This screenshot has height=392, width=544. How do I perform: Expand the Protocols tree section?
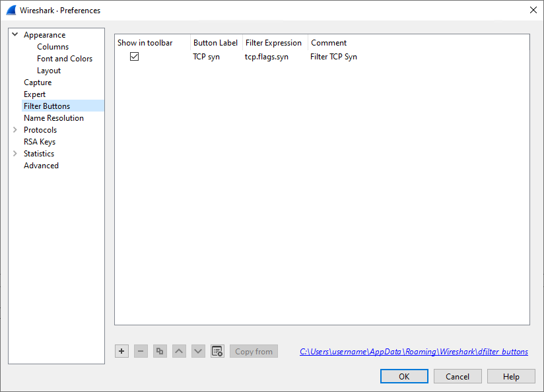15,130
